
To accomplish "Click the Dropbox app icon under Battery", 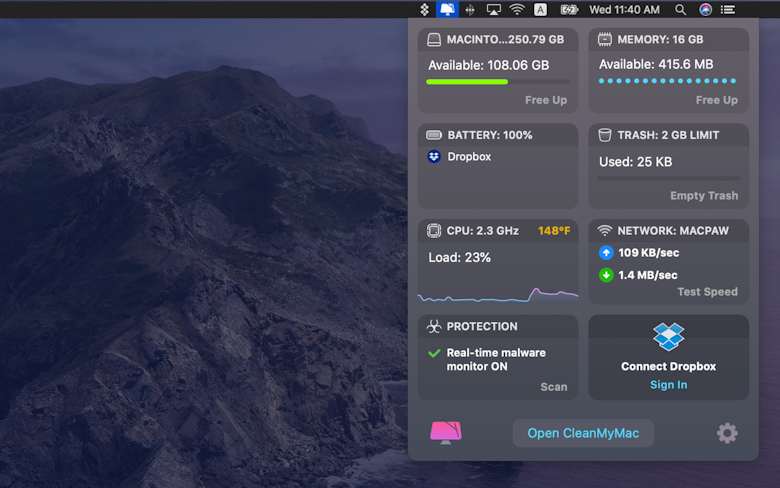I will (434, 157).
